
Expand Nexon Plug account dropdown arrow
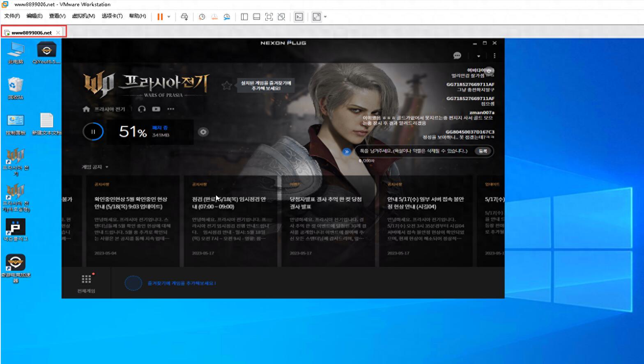(x=478, y=56)
